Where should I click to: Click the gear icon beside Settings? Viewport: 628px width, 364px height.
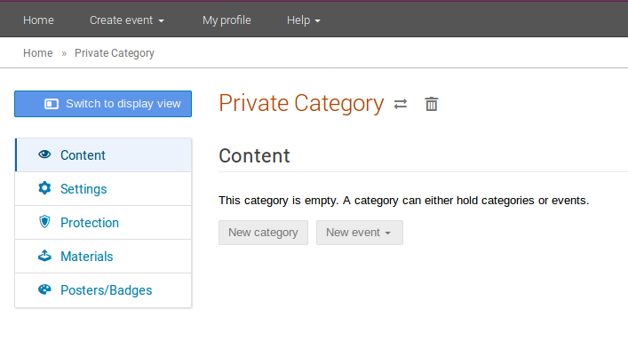[x=44, y=188]
